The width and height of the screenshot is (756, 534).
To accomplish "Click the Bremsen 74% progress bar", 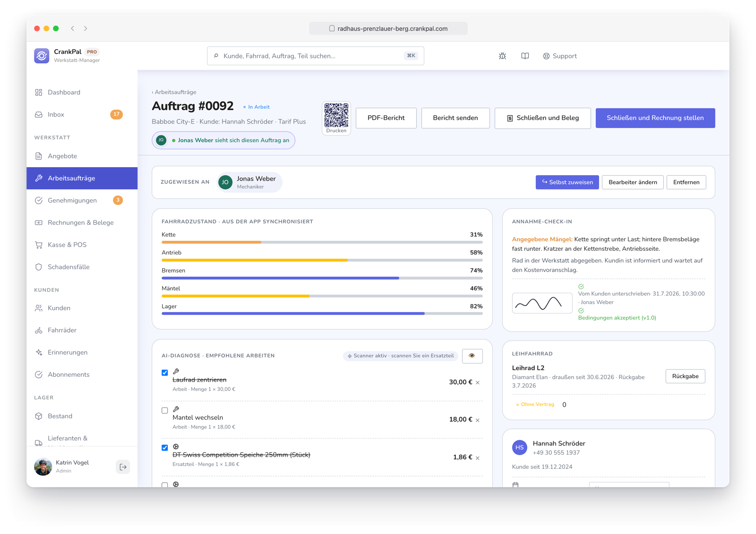I will pos(322,278).
